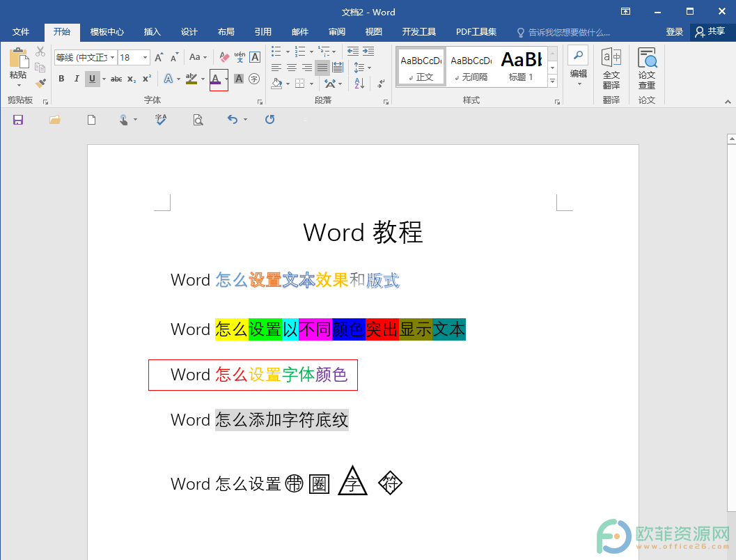Open the font dialog launcher
Viewport: 736px width, 560px height.
260,102
